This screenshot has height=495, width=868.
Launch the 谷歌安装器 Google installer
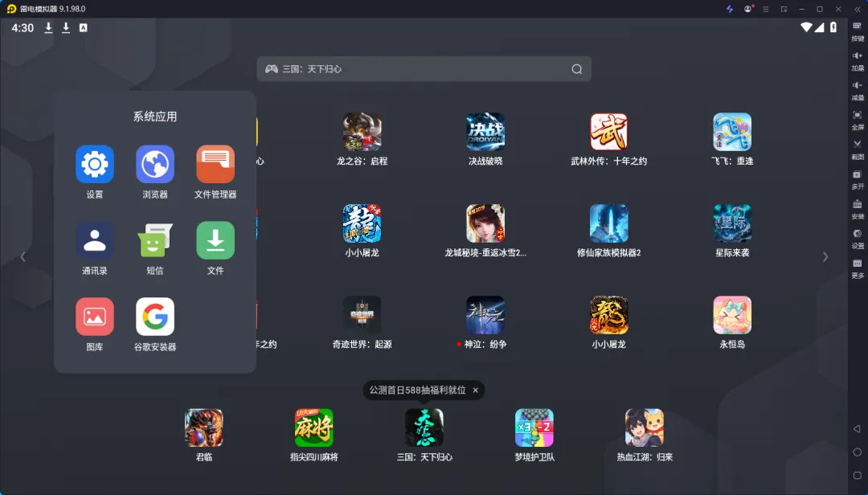155,317
